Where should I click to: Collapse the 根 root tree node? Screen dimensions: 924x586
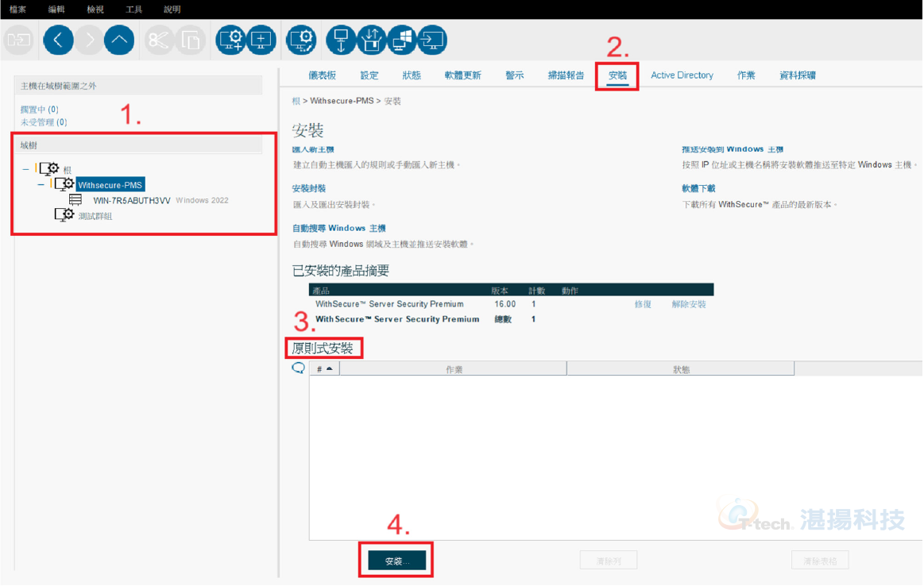coord(25,169)
